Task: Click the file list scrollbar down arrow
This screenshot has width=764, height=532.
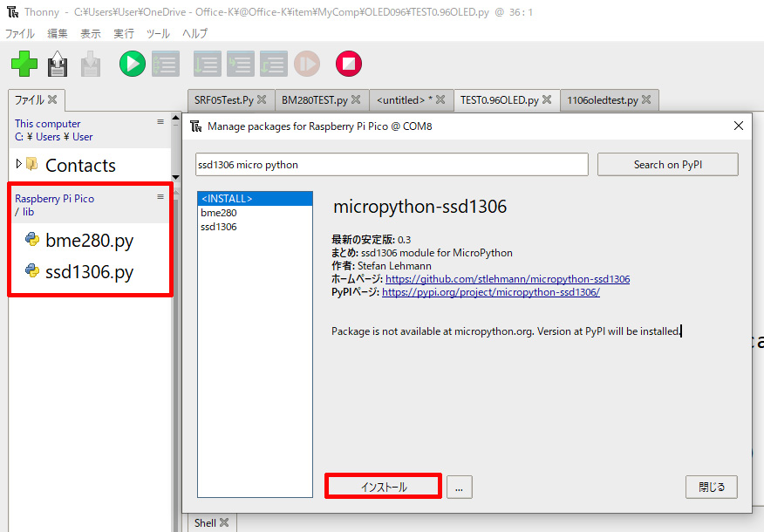Action: pyautogui.click(x=176, y=177)
